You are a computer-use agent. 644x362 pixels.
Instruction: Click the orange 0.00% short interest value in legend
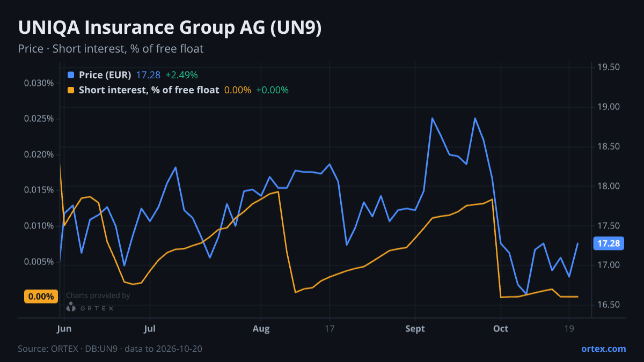238,90
